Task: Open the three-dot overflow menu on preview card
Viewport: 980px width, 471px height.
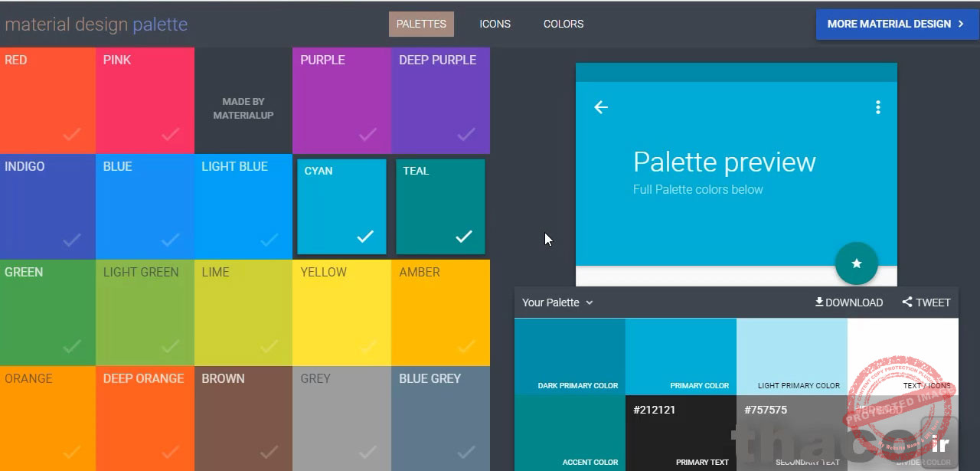Action: pyautogui.click(x=877, y=107)
